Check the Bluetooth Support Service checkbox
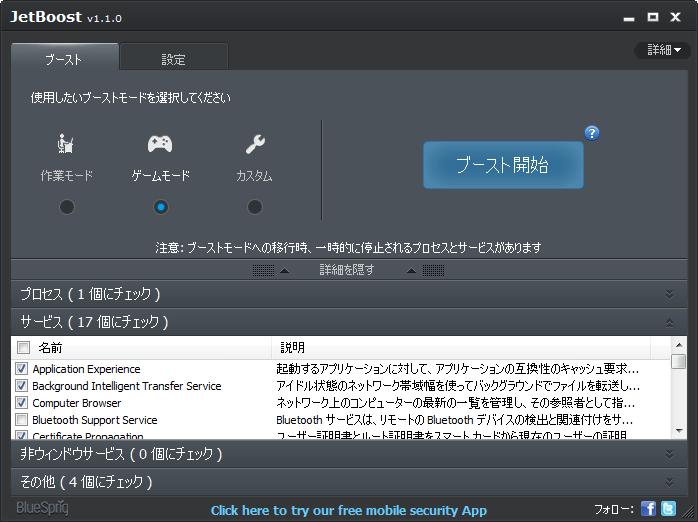The width and height of the screenshot is (698, 522). (x=21, y=419)
